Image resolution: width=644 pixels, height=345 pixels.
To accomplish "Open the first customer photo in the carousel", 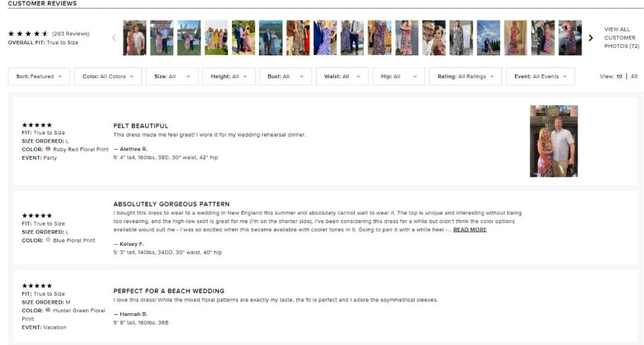I will coord(134,38).
